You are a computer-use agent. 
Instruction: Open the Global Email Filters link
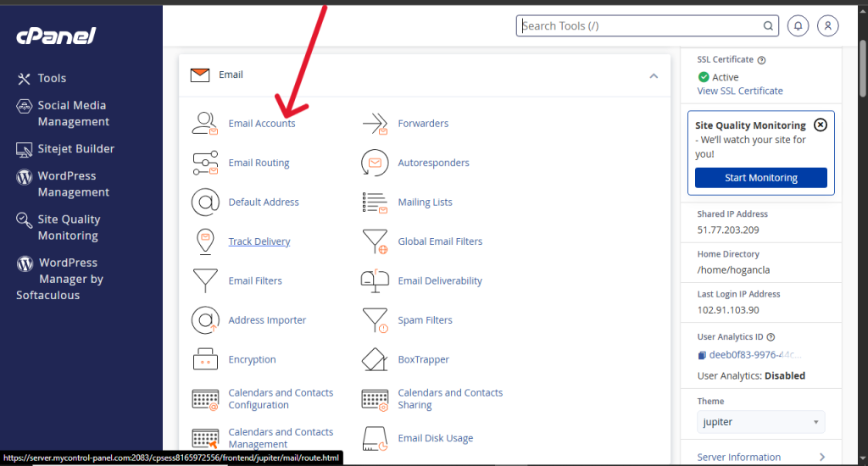tap(440, 241)
